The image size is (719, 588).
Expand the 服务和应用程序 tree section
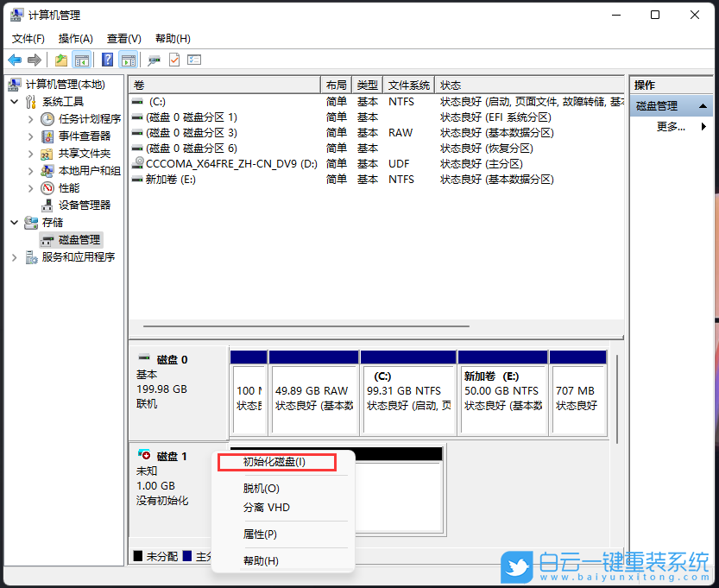click(14, 256)
